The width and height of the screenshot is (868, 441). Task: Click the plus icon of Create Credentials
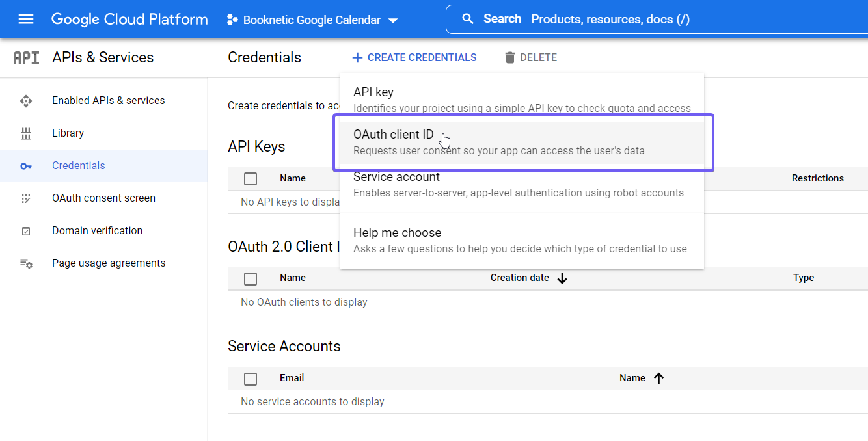pos(357,57)
